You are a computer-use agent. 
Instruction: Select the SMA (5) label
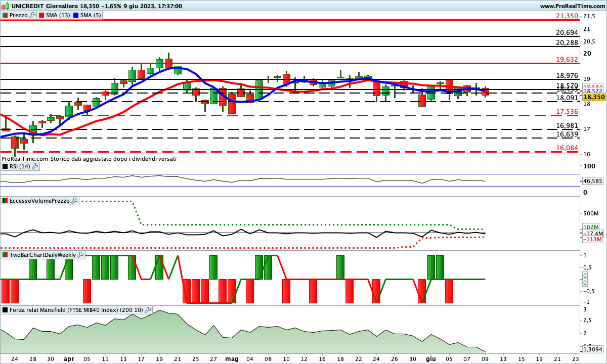[91, 15]
